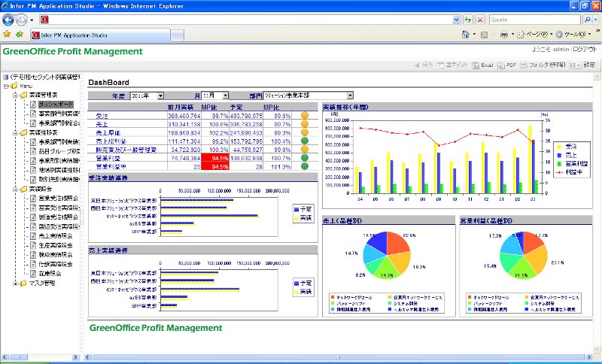Click blue 売上 swatch in yearly chart legend

point(559,156)
